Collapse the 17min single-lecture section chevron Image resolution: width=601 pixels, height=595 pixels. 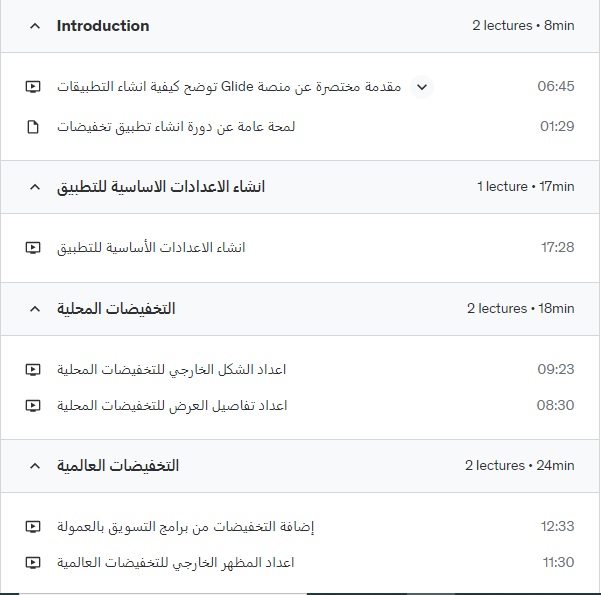coord(35,187)
